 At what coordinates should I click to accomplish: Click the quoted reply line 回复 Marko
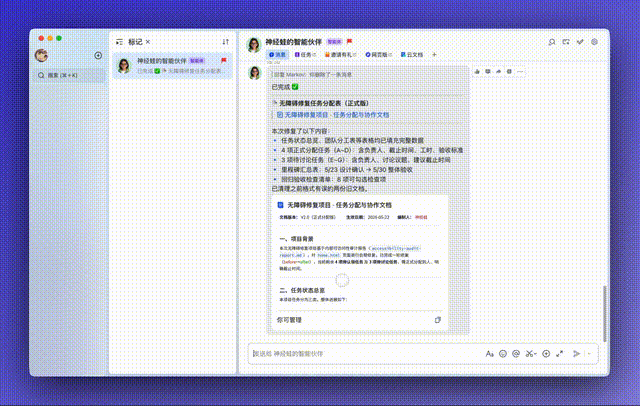(312, 75)
